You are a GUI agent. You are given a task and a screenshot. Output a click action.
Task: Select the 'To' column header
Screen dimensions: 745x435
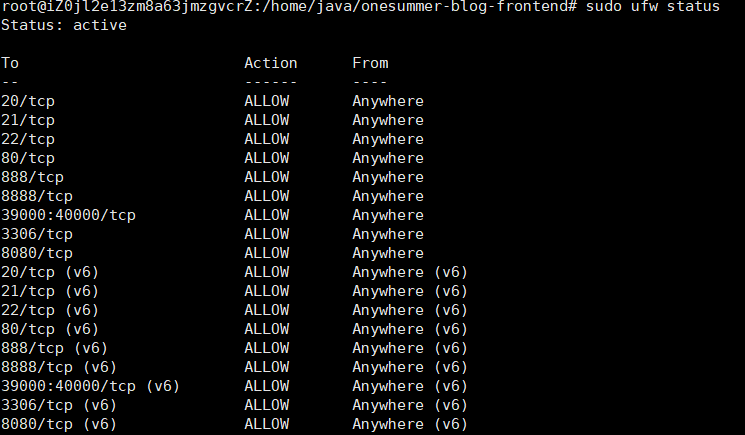(x=10, y=63)
